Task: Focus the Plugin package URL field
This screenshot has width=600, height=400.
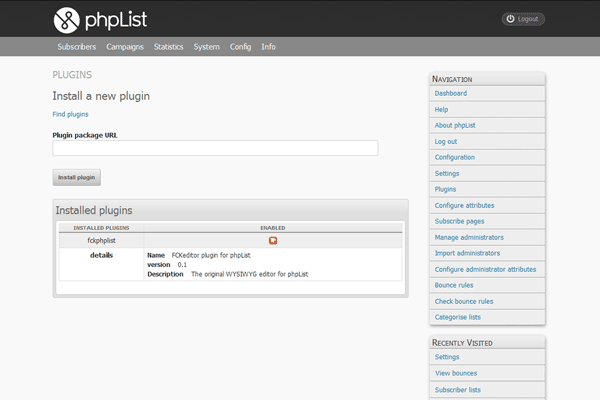Action: click(x=215, y=148)
